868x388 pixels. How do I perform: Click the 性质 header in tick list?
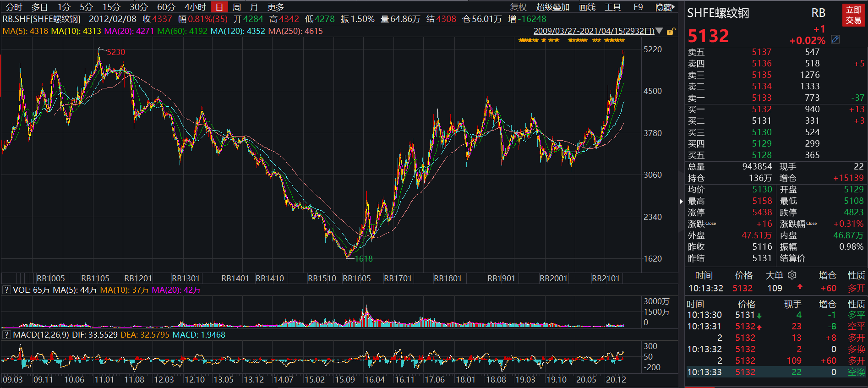pos(856,304)
